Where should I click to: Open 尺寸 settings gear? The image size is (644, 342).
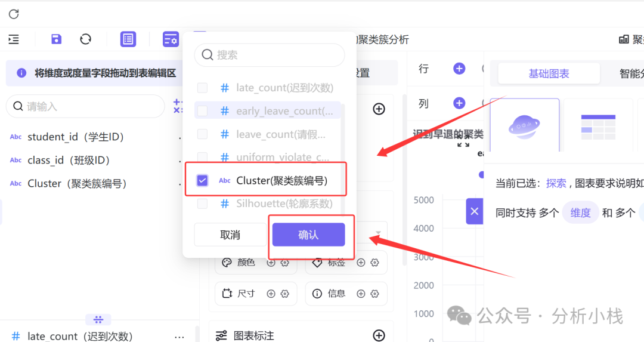coord(285,294)
